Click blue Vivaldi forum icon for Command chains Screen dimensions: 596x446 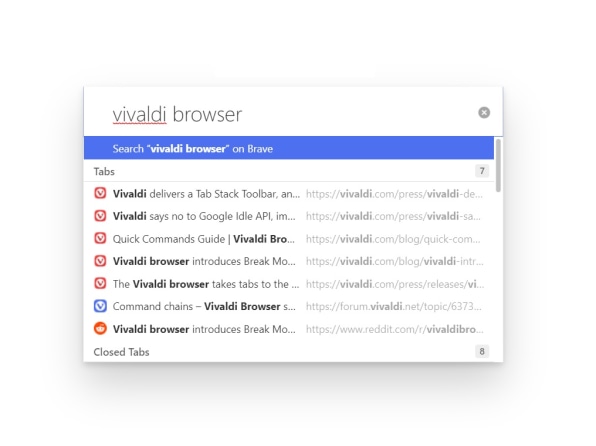(x=100, y=306)
